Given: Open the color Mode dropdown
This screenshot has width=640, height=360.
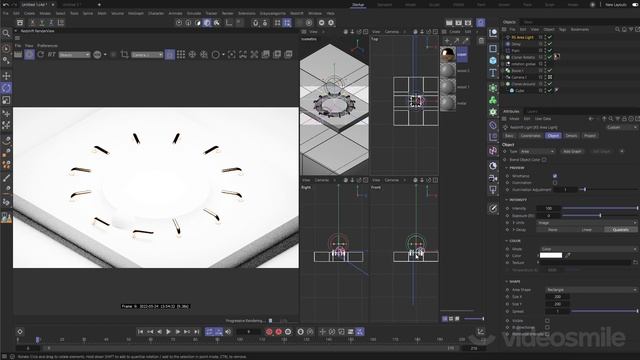Looking at the screenshot, I should point(589,249).
